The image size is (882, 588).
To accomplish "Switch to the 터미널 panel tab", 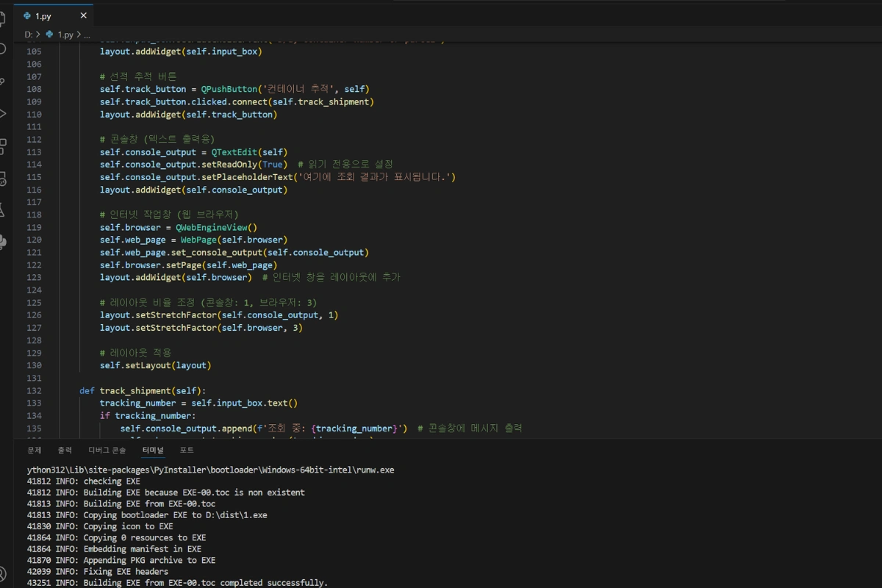I will [153, 450].
